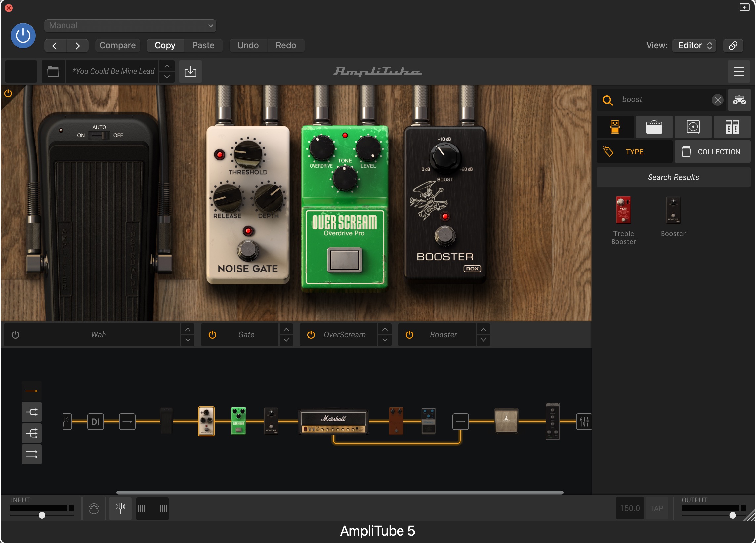Select green OverScream pedal in chain
This screenshot has width=756, height=543.
point(239,421)
